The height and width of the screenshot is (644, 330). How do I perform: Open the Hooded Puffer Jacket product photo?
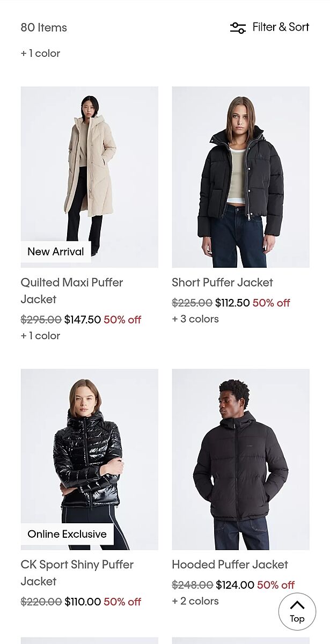(240, 459)
